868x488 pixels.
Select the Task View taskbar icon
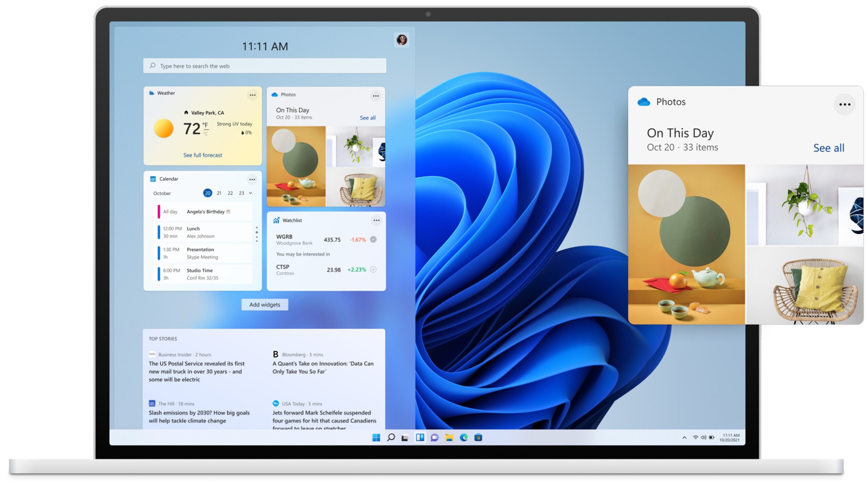click(406, 437)
